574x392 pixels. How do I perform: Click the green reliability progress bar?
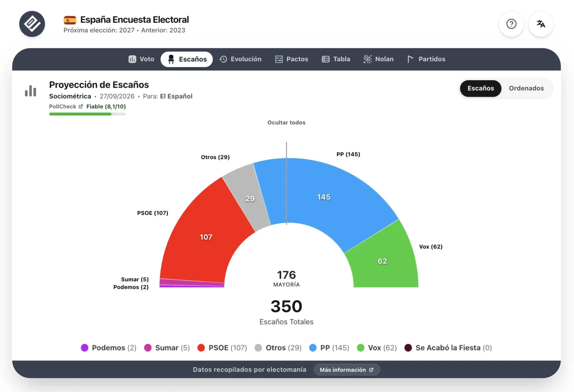[x=88, y=114]
